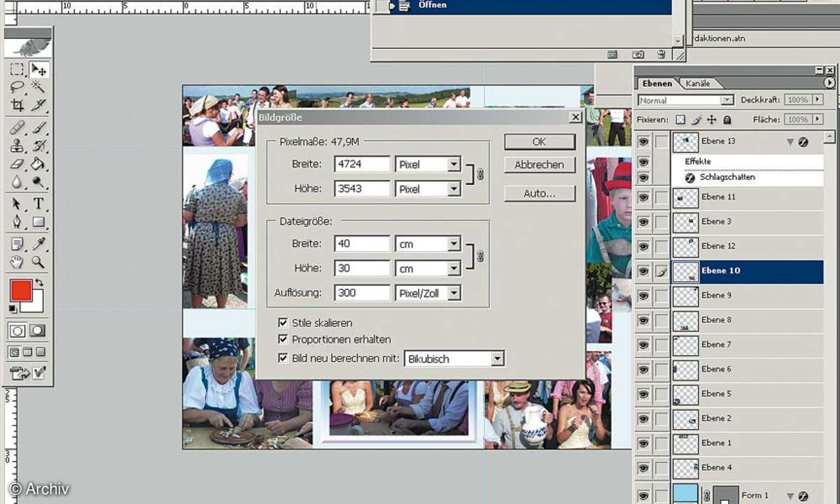
Task: Select the History Brush tool
Action: pos(38,146)
